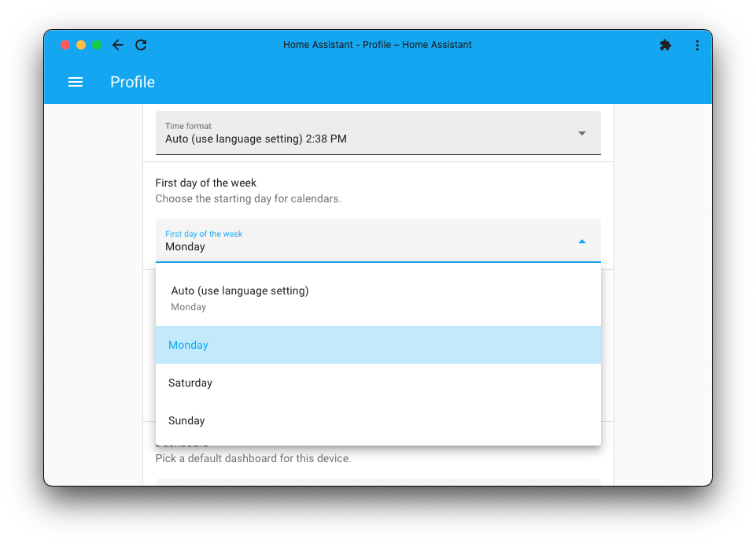This screenshot has width=756, height=544.
Task: Maximize the window with the green button
Action: pyautogui.click(x=97, y=45)
